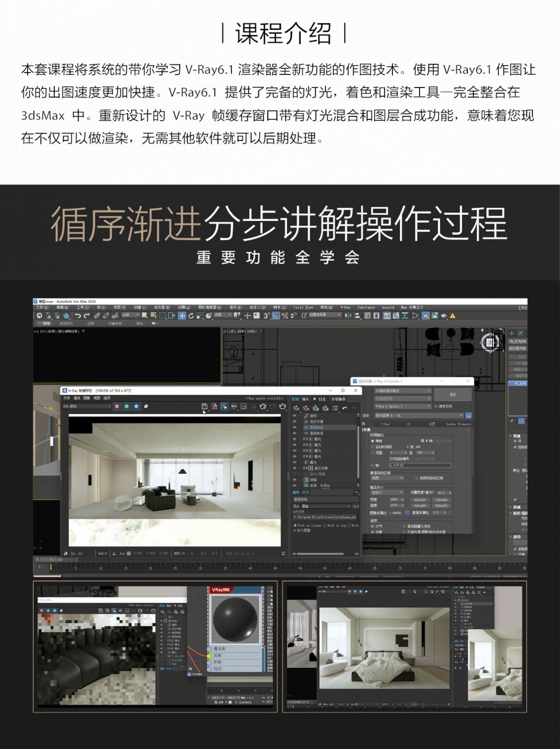Open the 要渲染的区域 视图 dropdown
Screen dimensions: 560x749
pos(387,478)
